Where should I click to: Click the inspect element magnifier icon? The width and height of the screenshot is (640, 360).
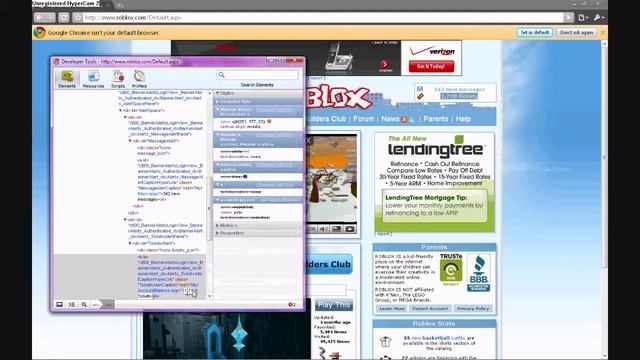pos(84,304)
